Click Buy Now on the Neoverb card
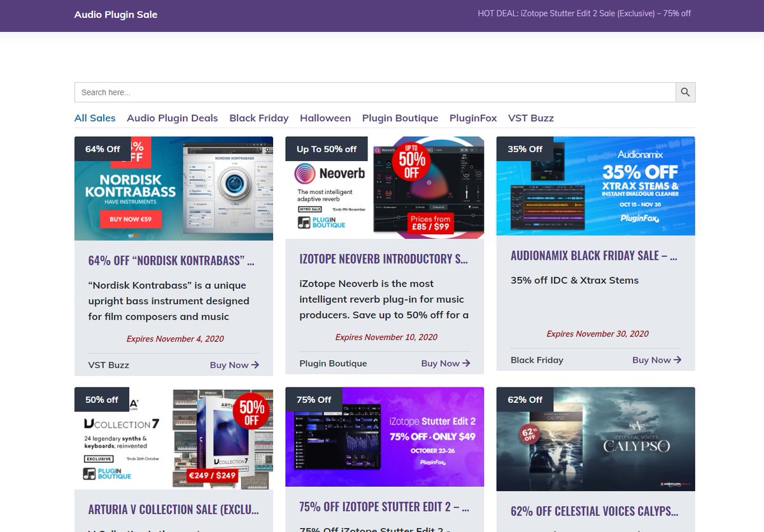764x532 pixels. click(x=446, y=363)
